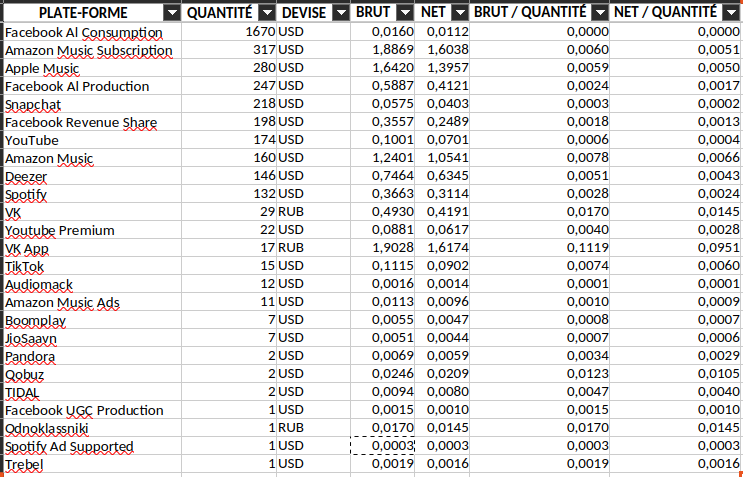Select BRUT value 1,6420

[x=382, y=68]
